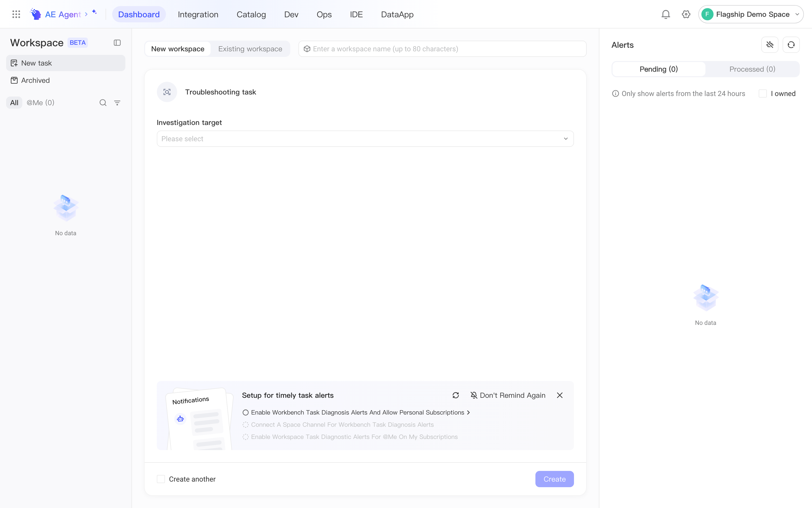Image resolution: width=812 pixels, height=508 pixels.
Task: Select the Enable Workbench Task Diagnosis Alerts step
Action: pyautogui.click(x=356, y=412)
